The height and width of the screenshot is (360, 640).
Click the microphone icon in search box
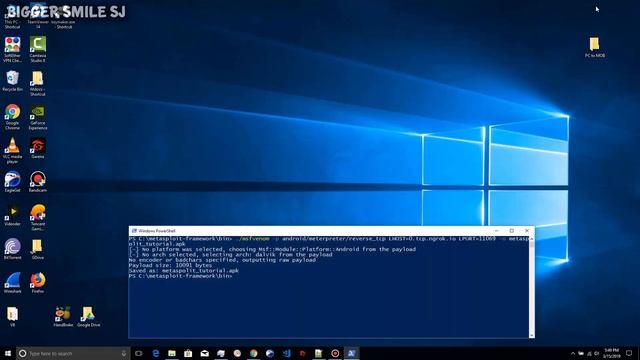[x=124, y=353]
